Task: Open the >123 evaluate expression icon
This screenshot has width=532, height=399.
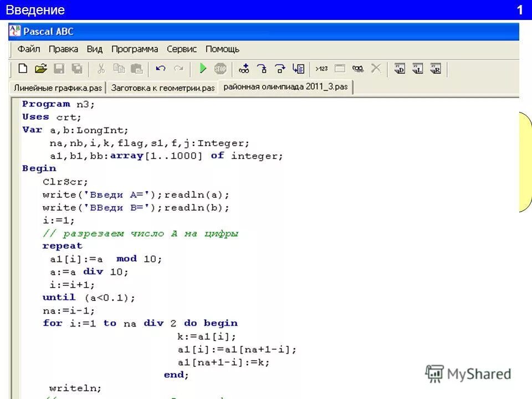Action: tap(321, 69)
